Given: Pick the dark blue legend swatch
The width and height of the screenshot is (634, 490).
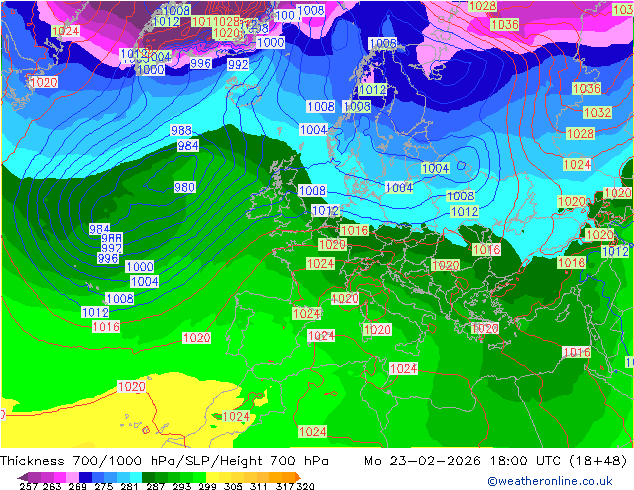Looking at the screenshot, I should point(85,477).
